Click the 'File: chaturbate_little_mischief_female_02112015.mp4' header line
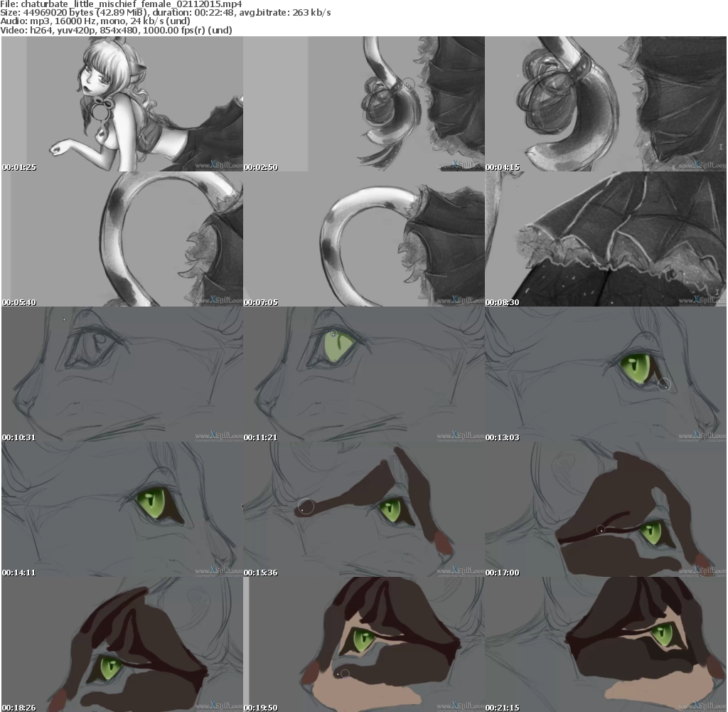 (121, 4)
